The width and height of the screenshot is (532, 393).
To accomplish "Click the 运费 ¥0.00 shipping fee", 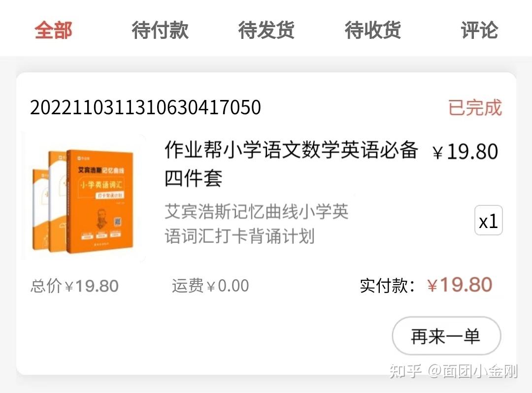I will point(210,286).
